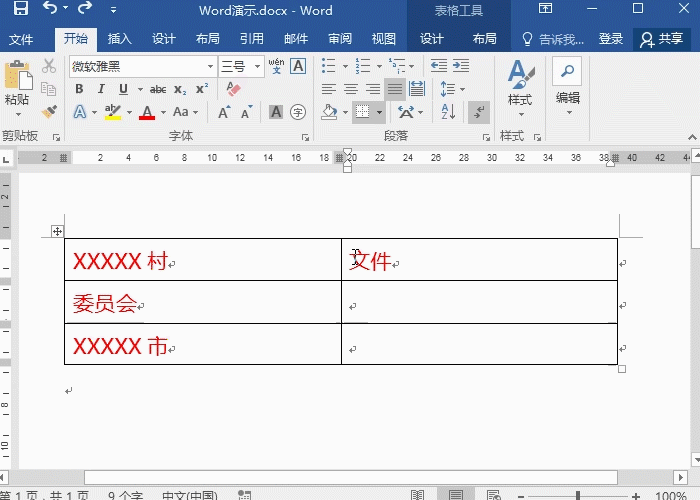Click the table resize handle
This screenshot has height=500, width=700.
click(622, 369)
